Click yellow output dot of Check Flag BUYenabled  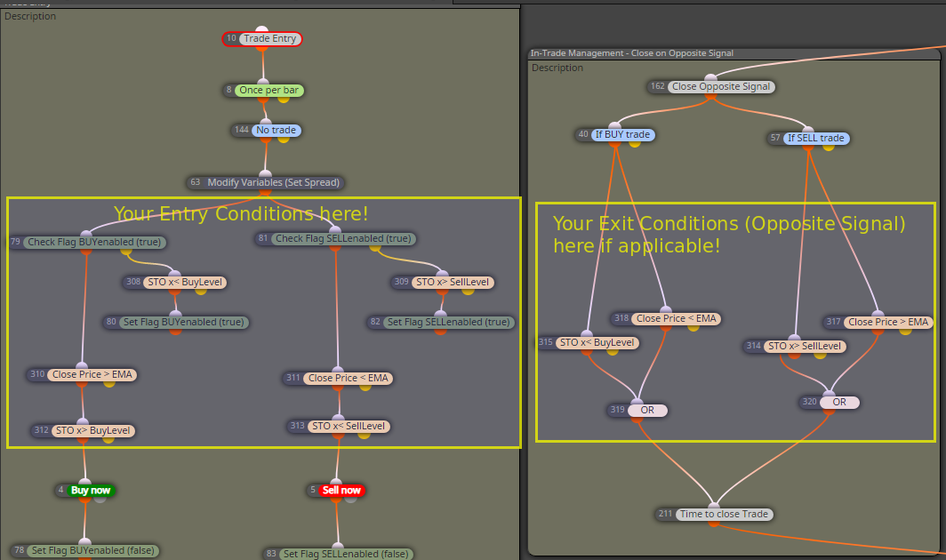point(126,251)
